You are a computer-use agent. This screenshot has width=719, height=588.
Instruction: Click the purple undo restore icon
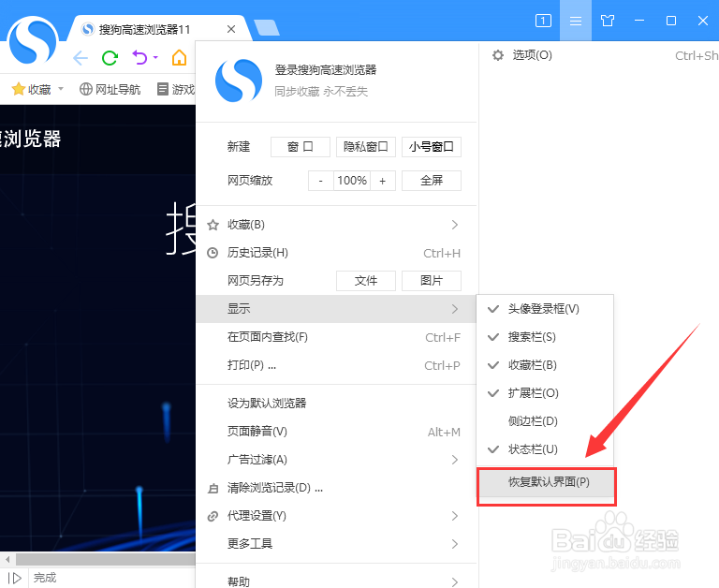pos(139,58)
